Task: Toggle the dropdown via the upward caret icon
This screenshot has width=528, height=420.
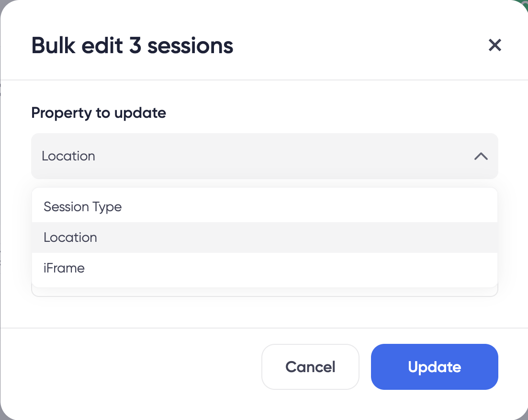Action: click(x=481, y=156)
